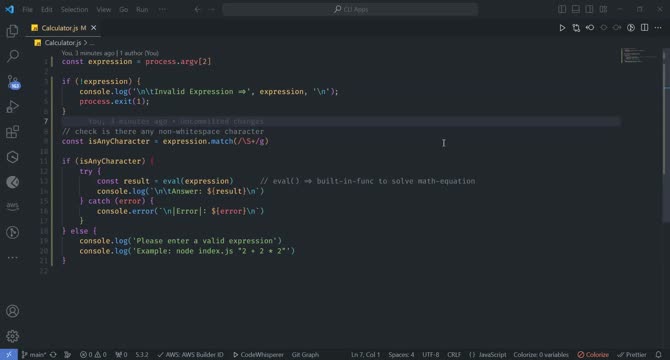Image resolution: width=670 pixels, height=360 pixels.
Task: Expand the overflow menu ellipsis in menu bar
Action: [162, 9]
